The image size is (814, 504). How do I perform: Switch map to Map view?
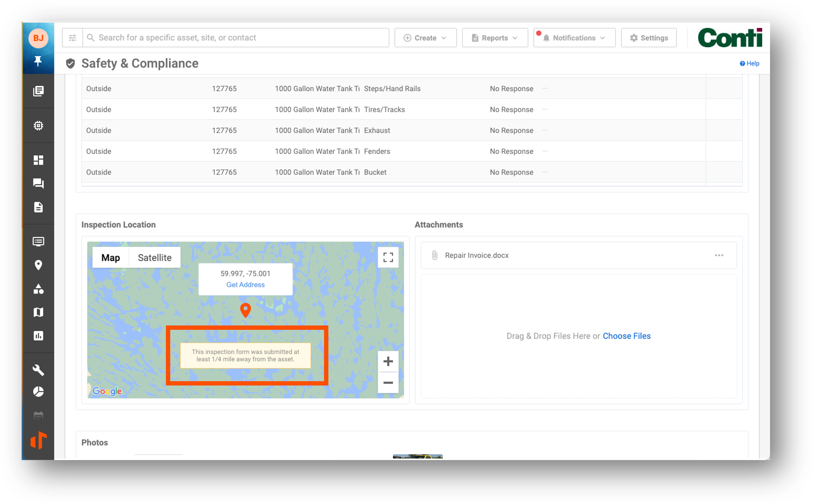pyautogui.click(x=111, y=258)
